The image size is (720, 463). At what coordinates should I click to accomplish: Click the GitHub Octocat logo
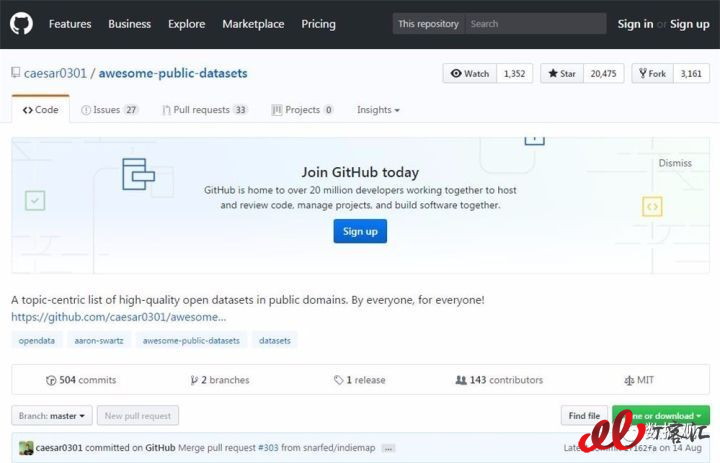click(x=21, y=23)
